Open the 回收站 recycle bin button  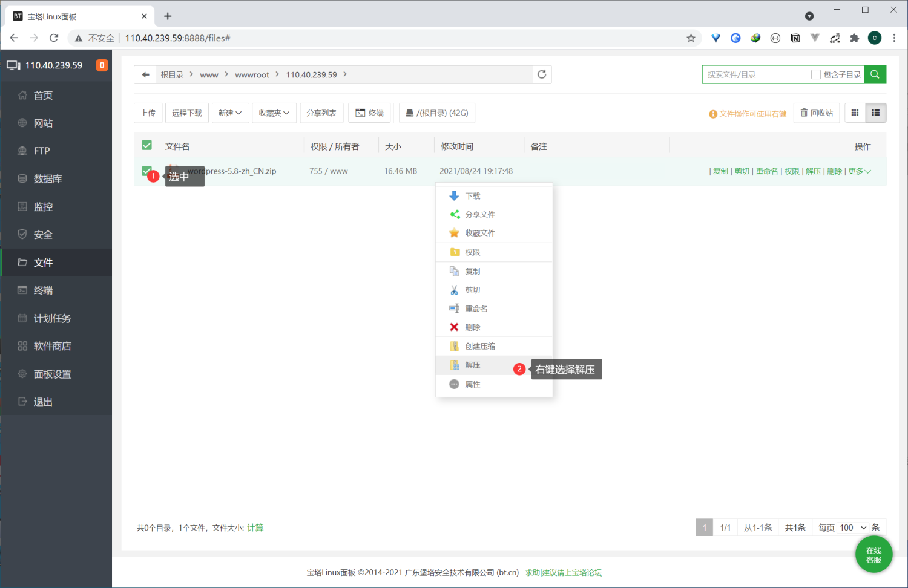click(x=817, y=113)
